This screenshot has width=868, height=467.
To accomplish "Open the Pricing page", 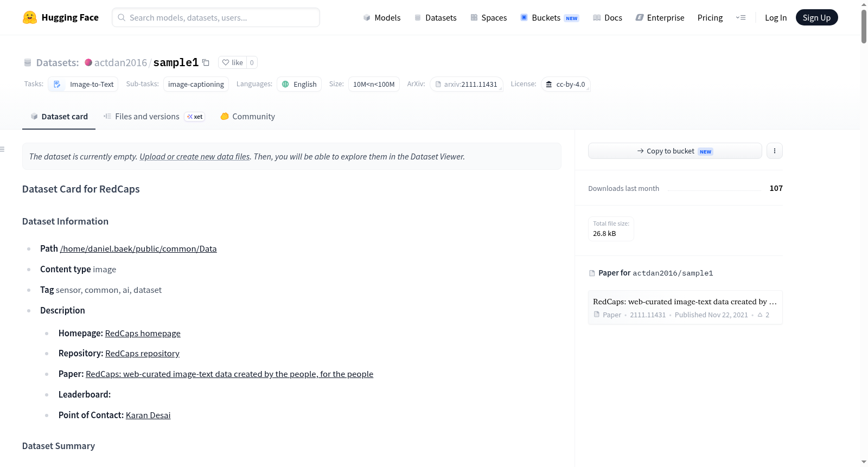I will click(710, 17).
